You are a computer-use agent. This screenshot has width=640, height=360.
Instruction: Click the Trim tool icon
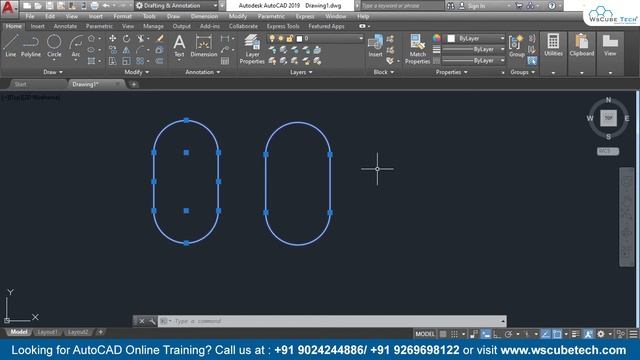140,38
